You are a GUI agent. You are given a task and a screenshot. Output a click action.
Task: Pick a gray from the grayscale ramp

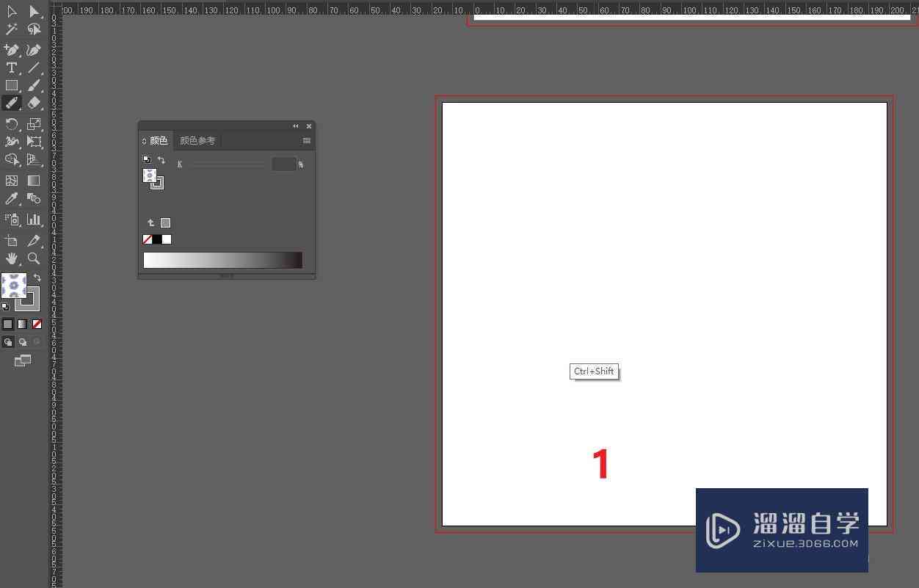(223, 260)
